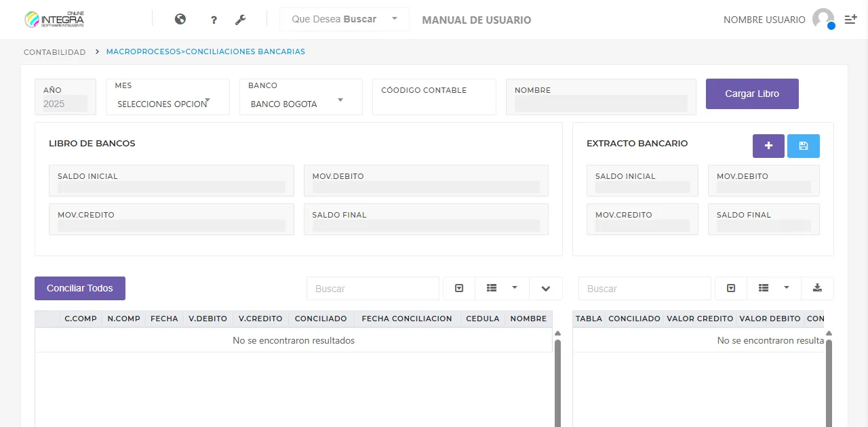Open settings with the wrench icon

point(240,20)
